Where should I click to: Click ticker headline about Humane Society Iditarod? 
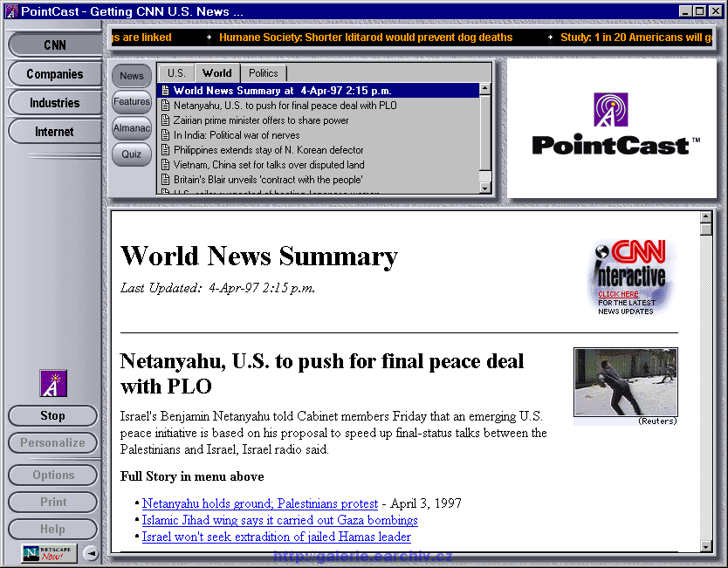(x=366, y=38)
